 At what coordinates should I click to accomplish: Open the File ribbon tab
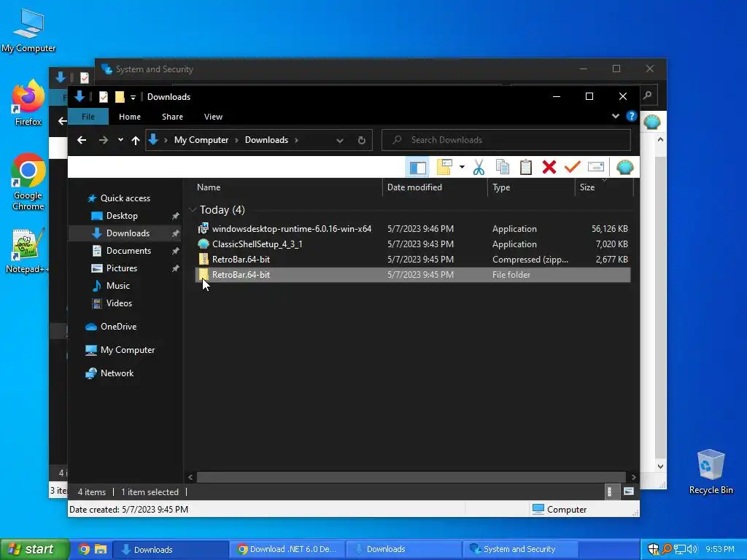(x=88, y=117)
